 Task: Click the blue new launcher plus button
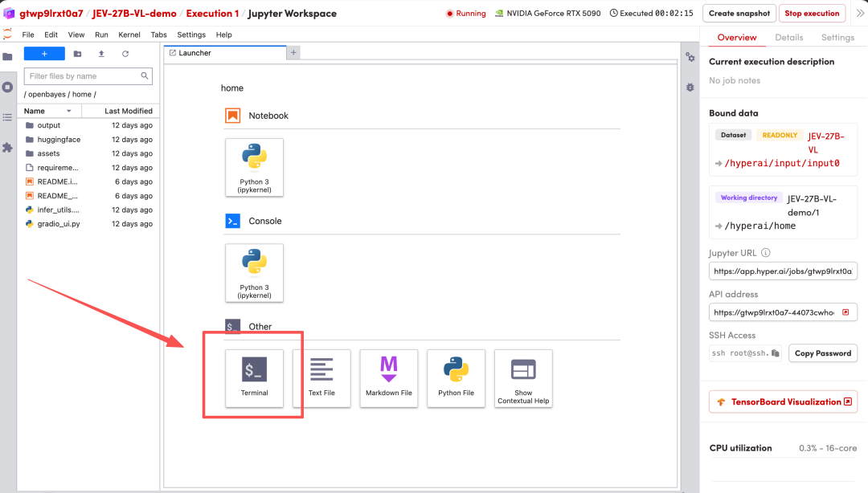coord(44,54)
